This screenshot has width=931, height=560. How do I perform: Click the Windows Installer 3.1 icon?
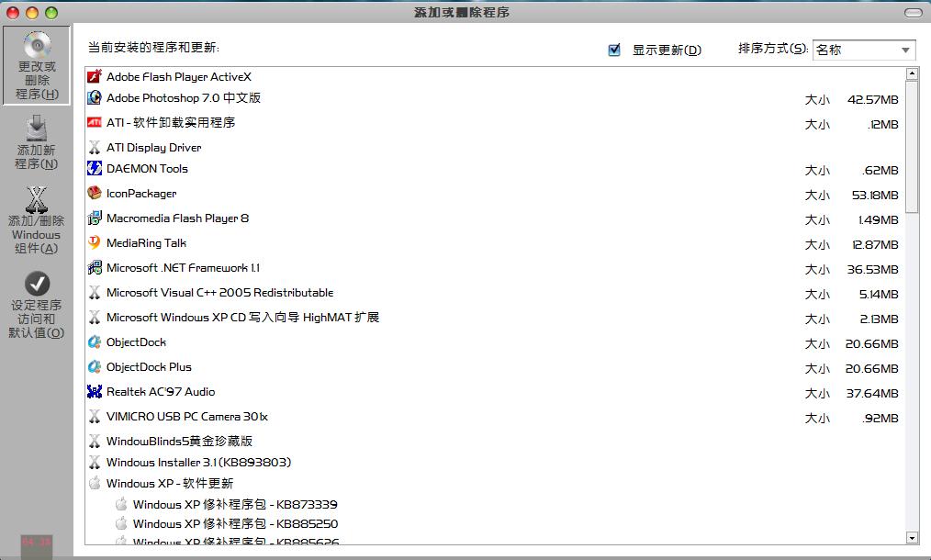(95, 463)
